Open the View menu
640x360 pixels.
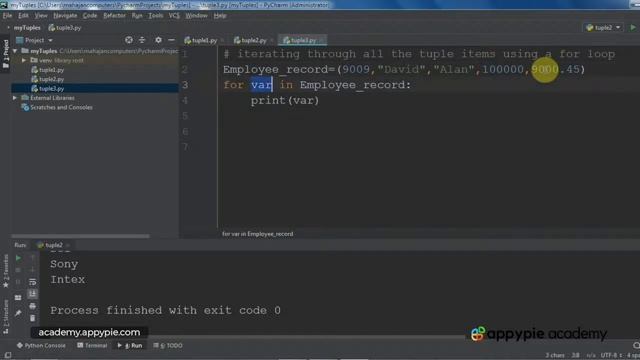point(41,16)
